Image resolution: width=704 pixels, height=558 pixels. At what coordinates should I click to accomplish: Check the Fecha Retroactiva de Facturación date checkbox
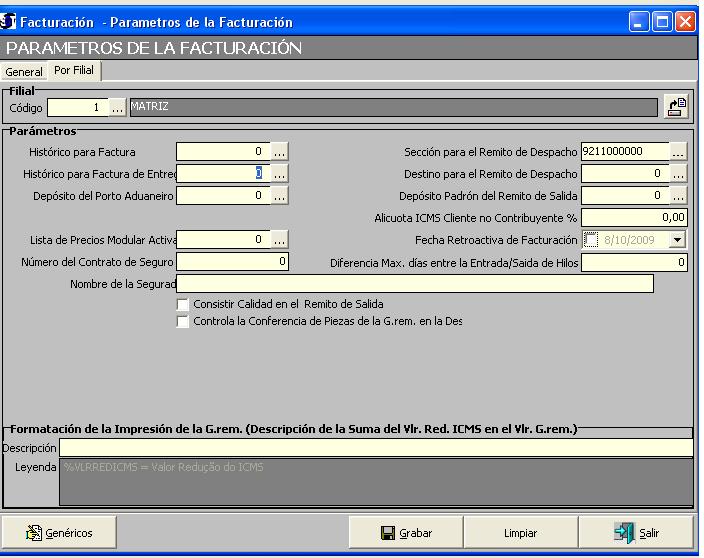[x=591, y=240]
